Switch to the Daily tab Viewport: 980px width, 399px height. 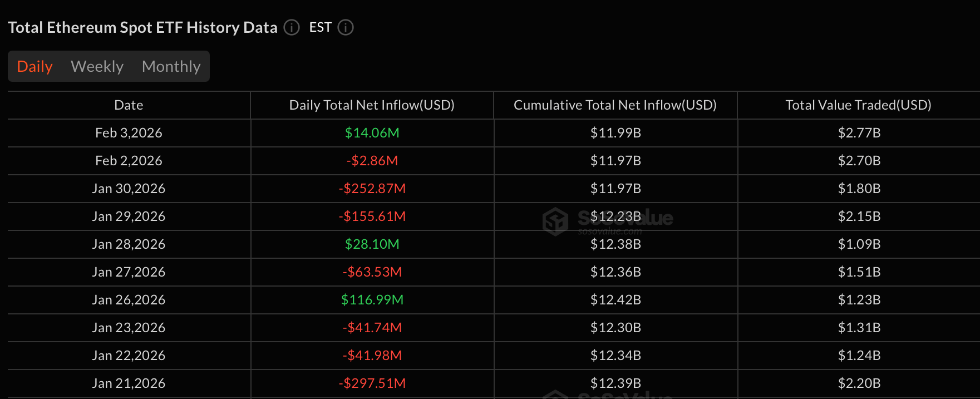pos(35,66)
